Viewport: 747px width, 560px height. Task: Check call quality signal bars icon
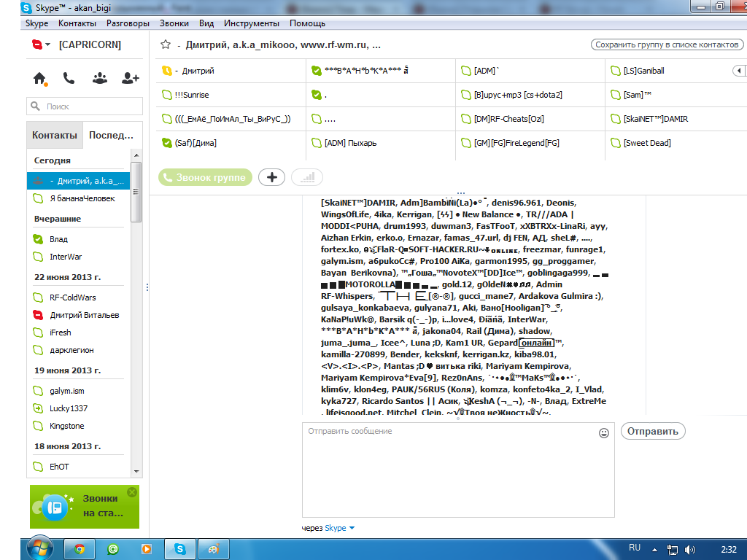coord(307,178)
